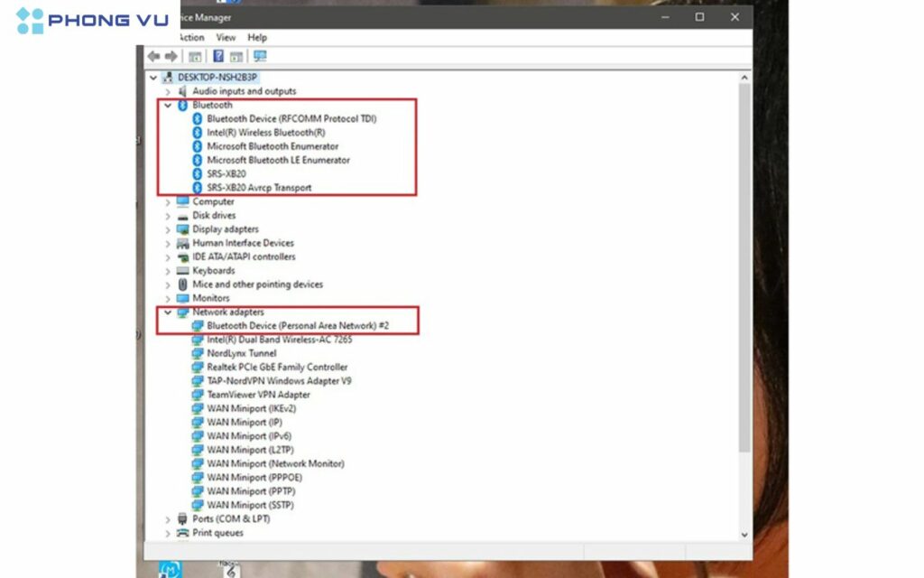
Task: Click the taskbar icon at screen bottom
Action: point(171,569)
